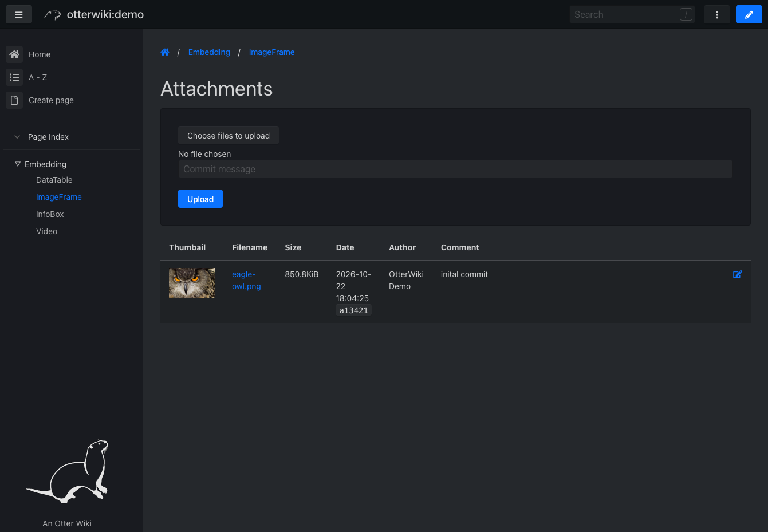Click the large otter illustration in the sidebar
The image size is (768, 532).
[x=67, y=472]
